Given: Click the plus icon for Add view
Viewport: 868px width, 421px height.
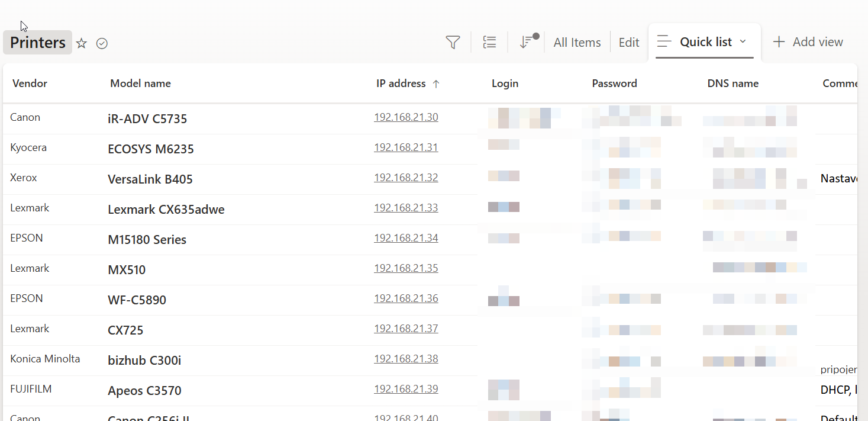Looking at the screenshot, I should click(779, 42).
